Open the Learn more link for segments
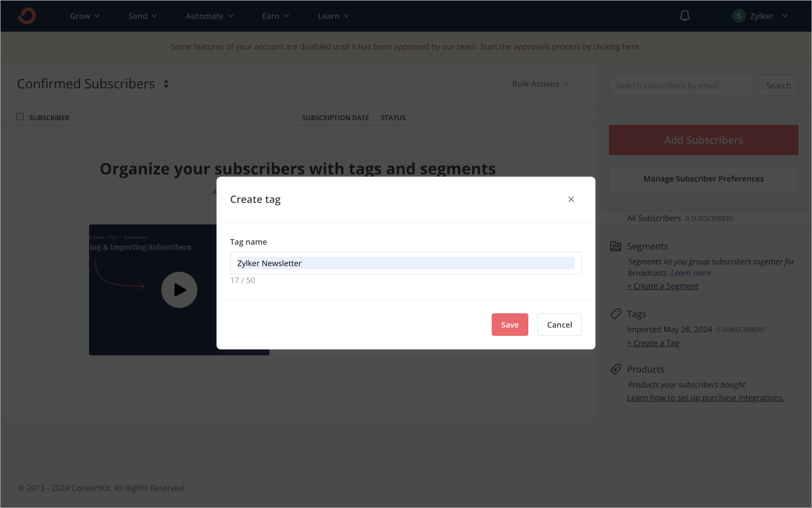Screen dimensions: 812x508 coord(691,273)
